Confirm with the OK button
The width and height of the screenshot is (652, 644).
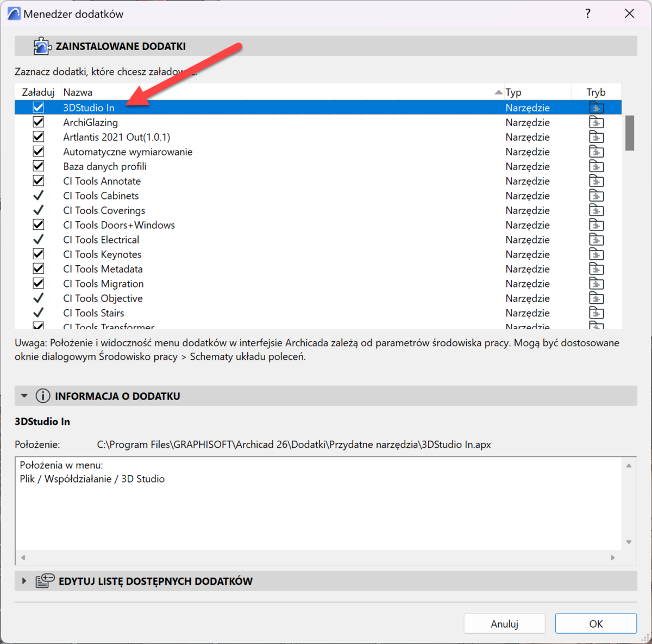[x=595, y=624]
